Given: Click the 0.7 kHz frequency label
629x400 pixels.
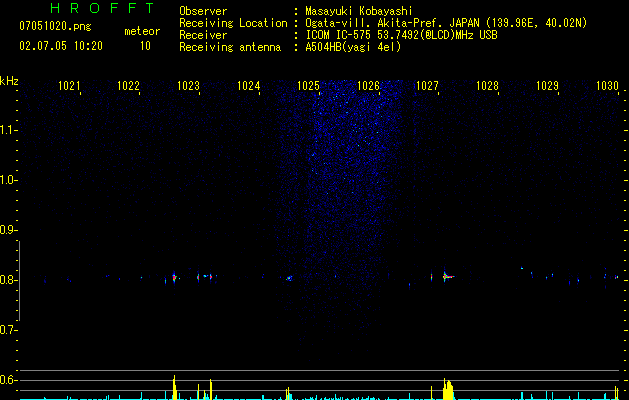Looking at the screenshot, I should coord(8,330).
